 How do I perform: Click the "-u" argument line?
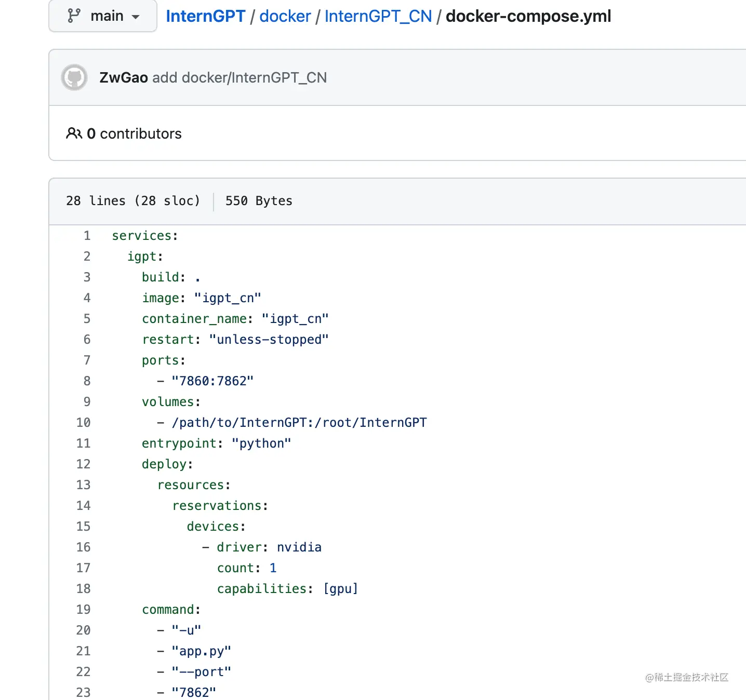179,630
